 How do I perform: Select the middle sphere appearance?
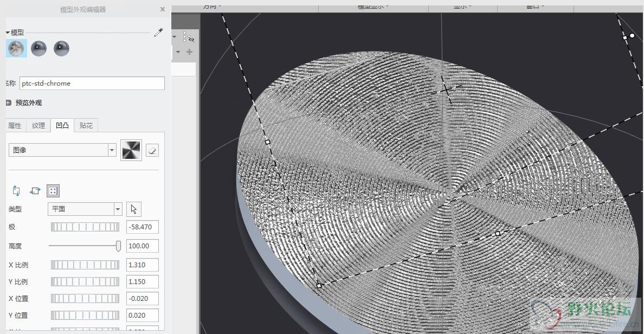(38, 48)
